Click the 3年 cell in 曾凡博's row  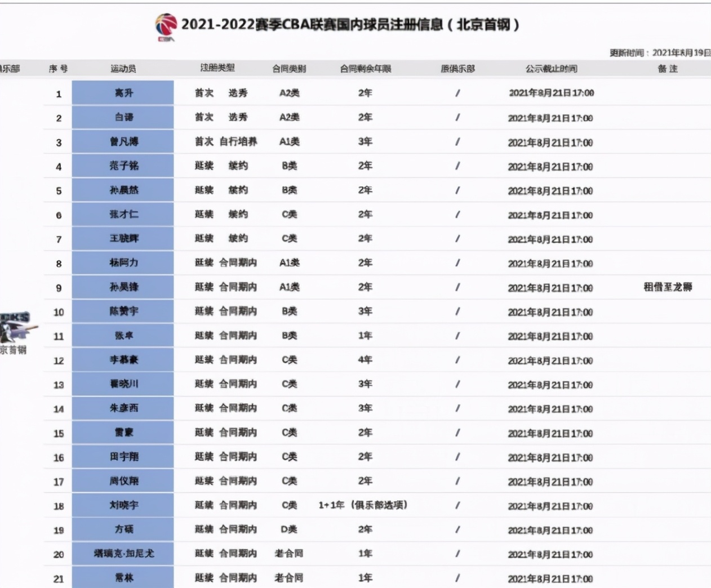365,141
